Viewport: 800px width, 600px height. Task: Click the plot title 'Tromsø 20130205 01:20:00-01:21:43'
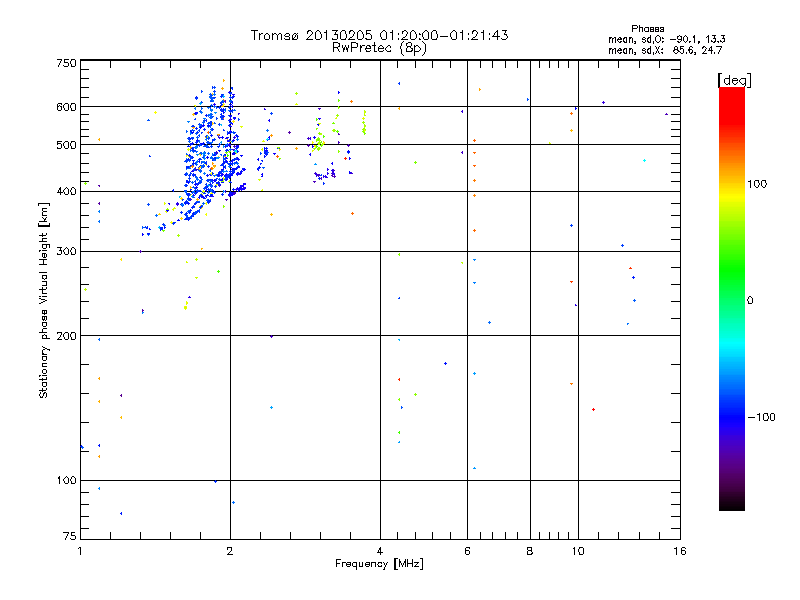(379, 35)
